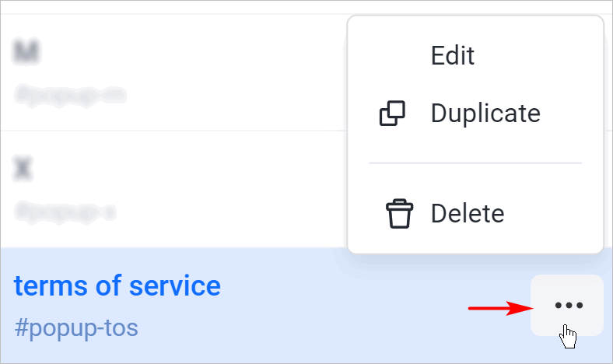Select the blurred "X" popup title
This screenshot has height=364, width=613.
pyautogui.click(x=24, y=169)
